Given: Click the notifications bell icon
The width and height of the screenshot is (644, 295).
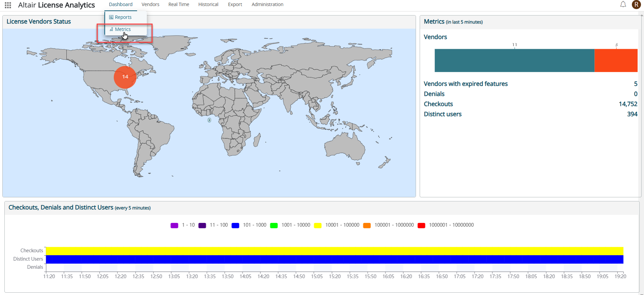Looking at the screenshot, I should 623,4.
